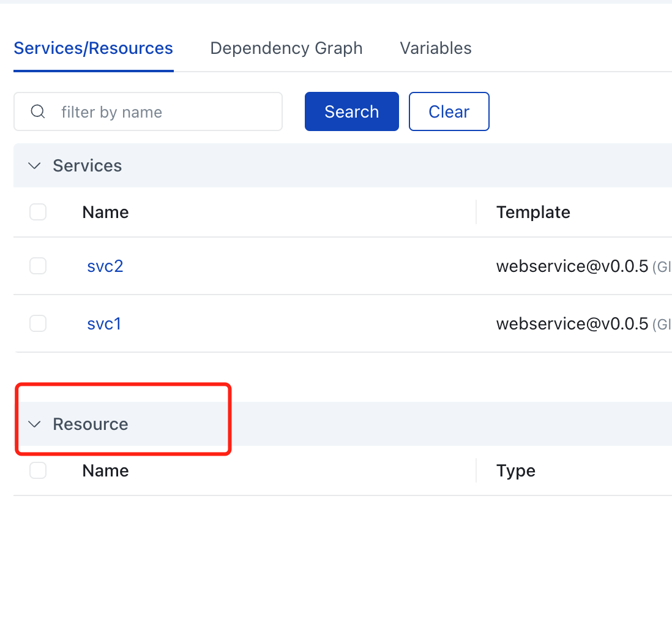Click the magnifying glass search icon

(x=38, y=111)
